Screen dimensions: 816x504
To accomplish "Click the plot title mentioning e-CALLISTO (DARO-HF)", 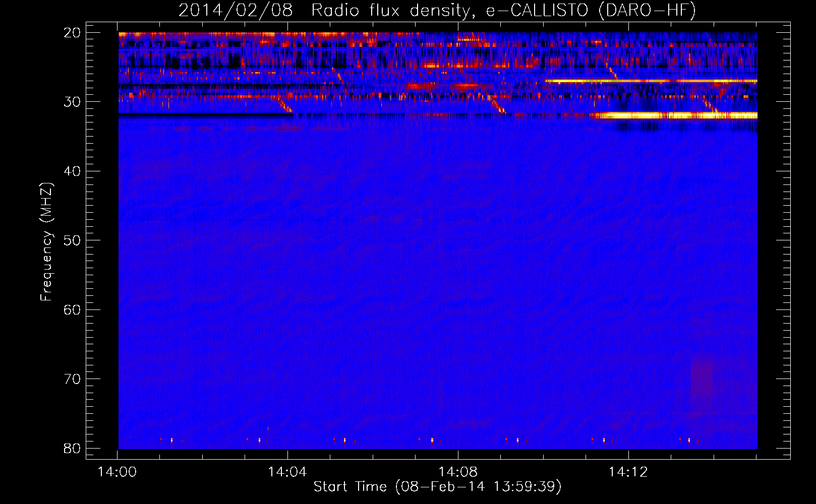I will (437, 10).
